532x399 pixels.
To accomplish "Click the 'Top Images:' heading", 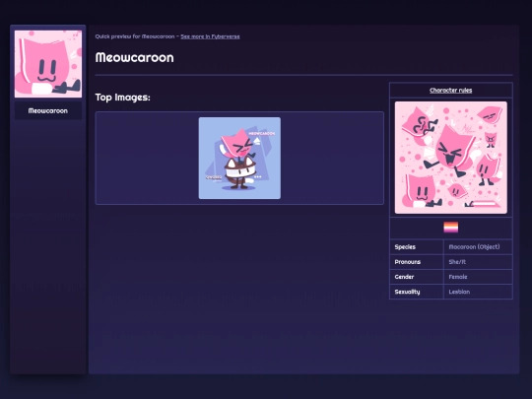I will pos(122,98).
